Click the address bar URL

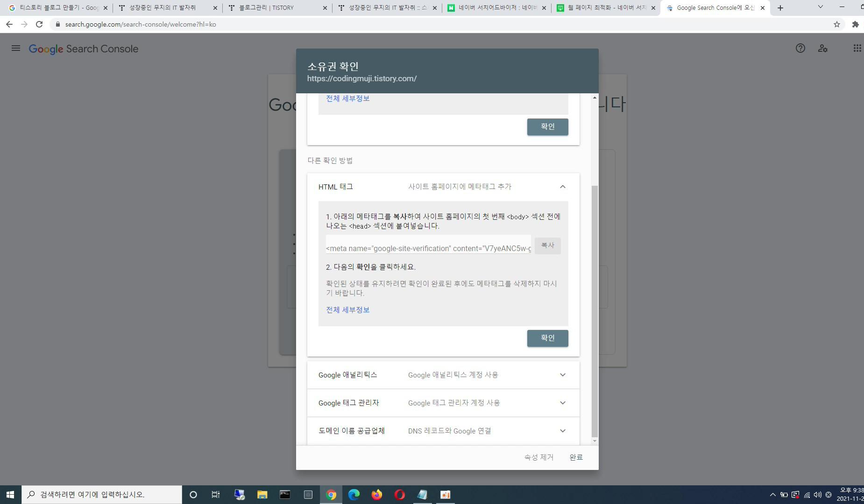pos(141,24)
